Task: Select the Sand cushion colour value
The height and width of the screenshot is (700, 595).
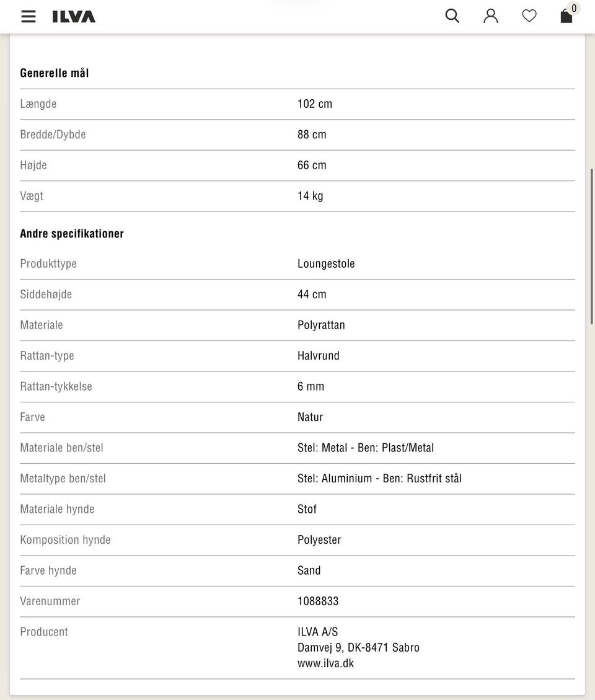Action: point(309,570)
